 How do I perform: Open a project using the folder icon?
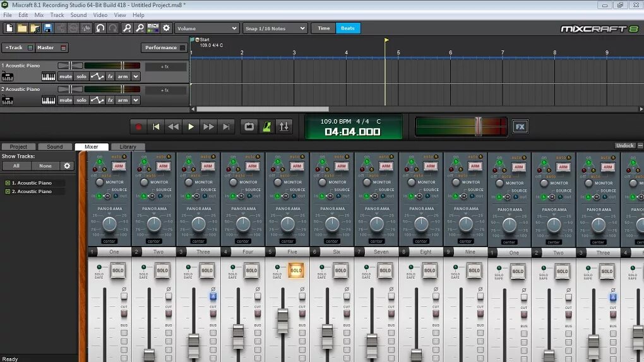pyautogui.click(x=21, y=28)
